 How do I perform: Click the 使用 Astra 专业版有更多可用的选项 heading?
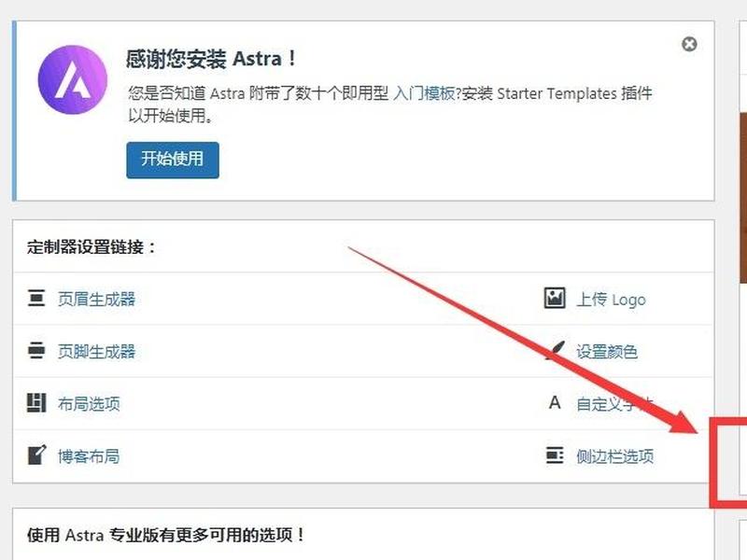[166, 535]
